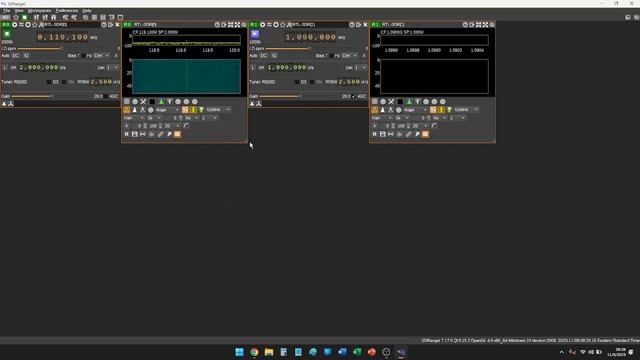Toggle IQ auto-correction button in R1 device
Screen dimensions: 640x360
point(274,56)
